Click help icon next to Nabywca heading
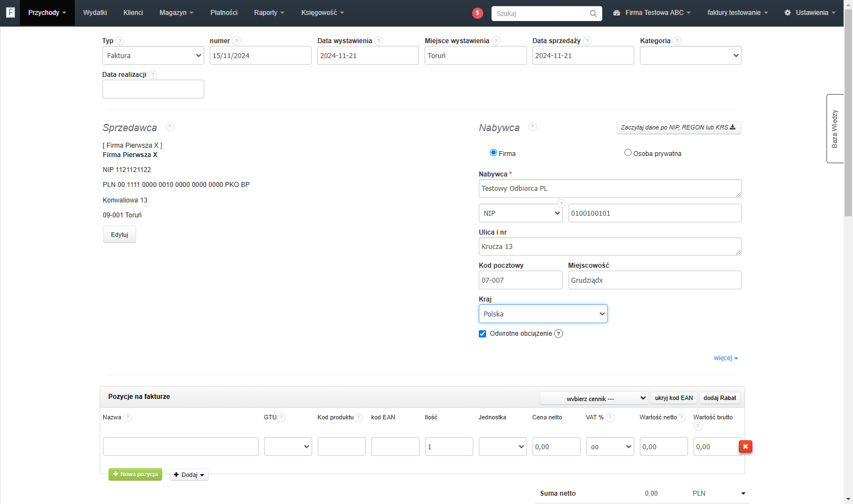 (x=533, y=127)
